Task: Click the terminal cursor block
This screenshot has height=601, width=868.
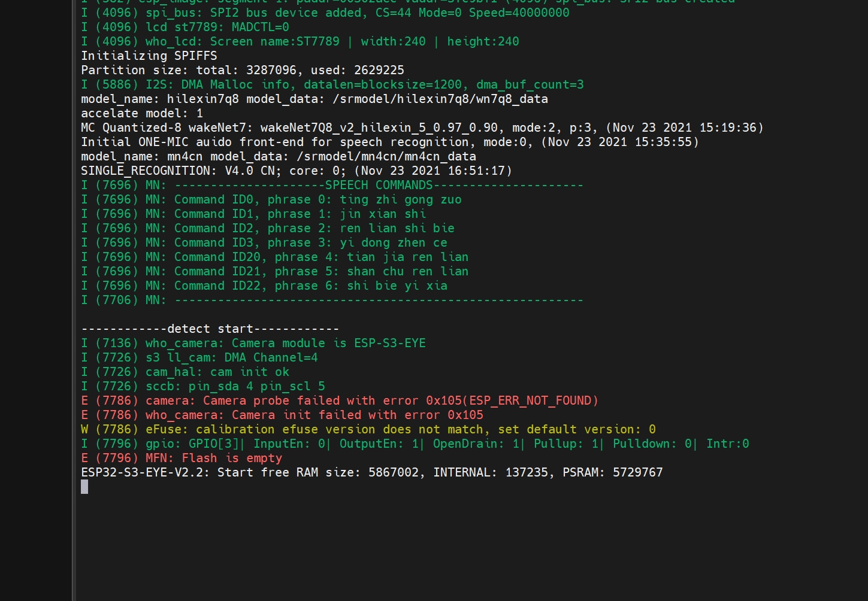Action: tap(84, 487)
